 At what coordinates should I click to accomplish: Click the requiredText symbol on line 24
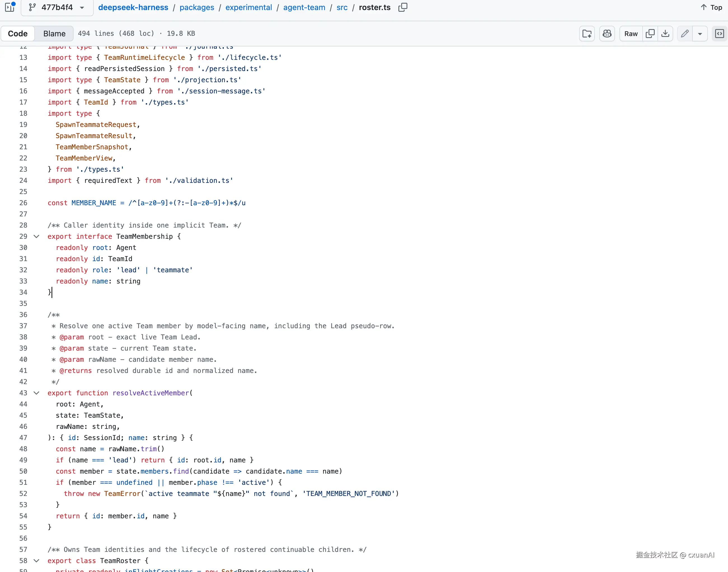(x=108, y=181)
